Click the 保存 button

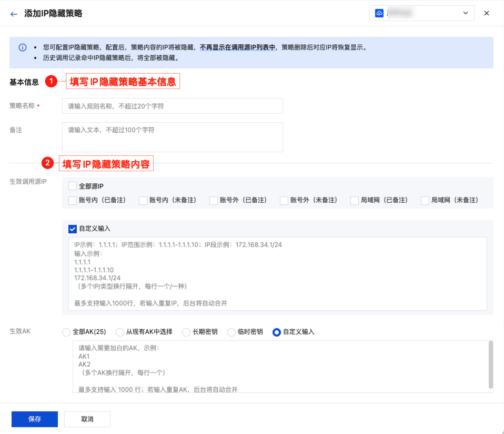[35, 419]
